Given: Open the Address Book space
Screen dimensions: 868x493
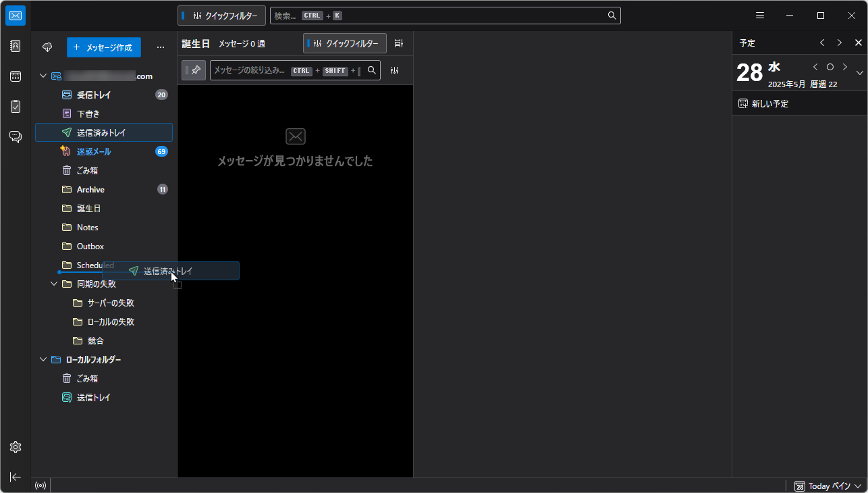Looking at the screenshot, I should coord(15,46).
